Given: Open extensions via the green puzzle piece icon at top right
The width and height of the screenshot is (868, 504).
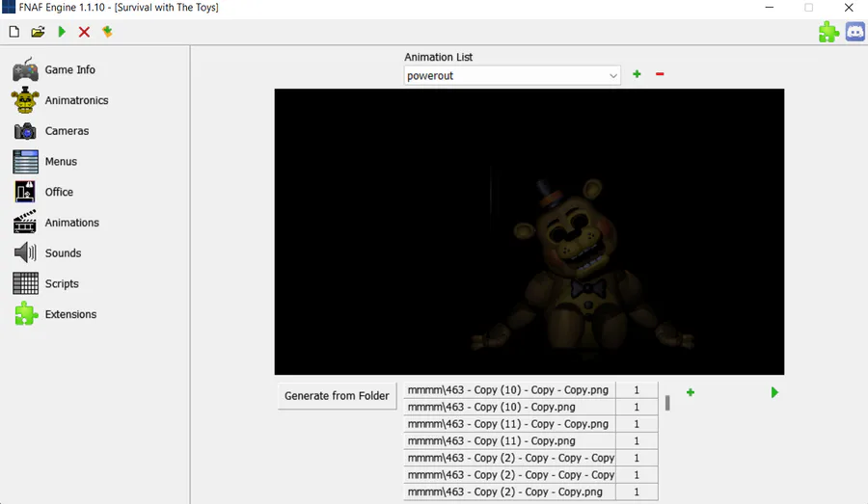Looking at the screenshot, I should pos(828,32).
